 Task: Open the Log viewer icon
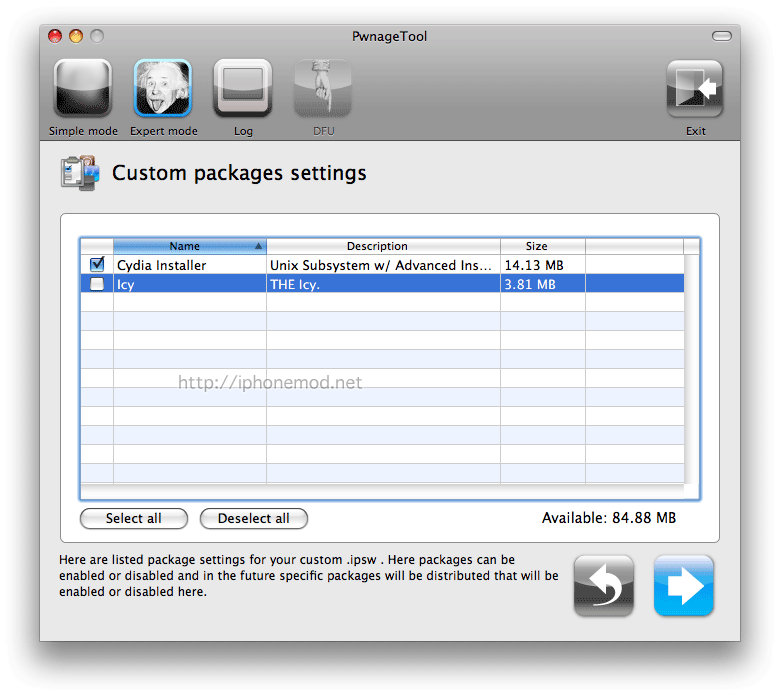click(x=243, y=88)
